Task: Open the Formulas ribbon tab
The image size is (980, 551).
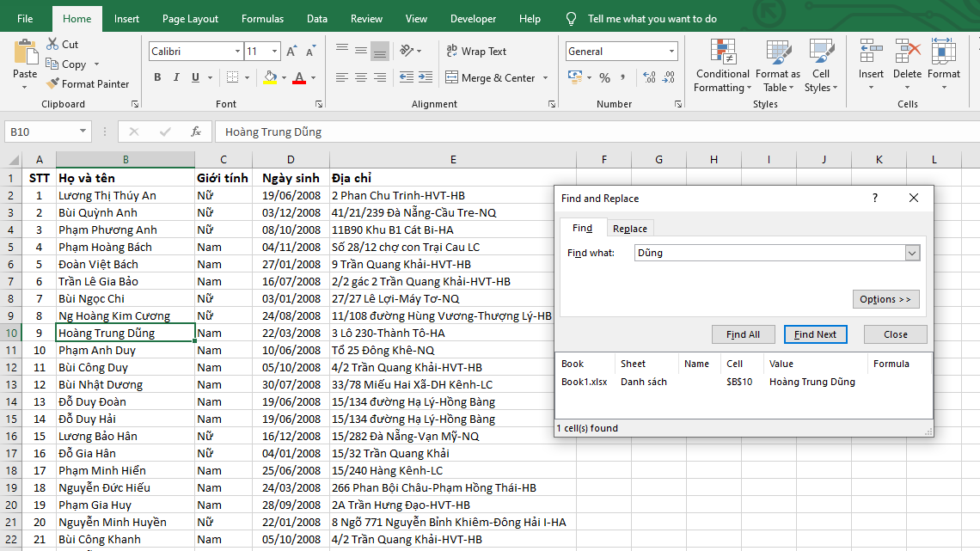Action: pyautogui.click(x=262, y=17)
